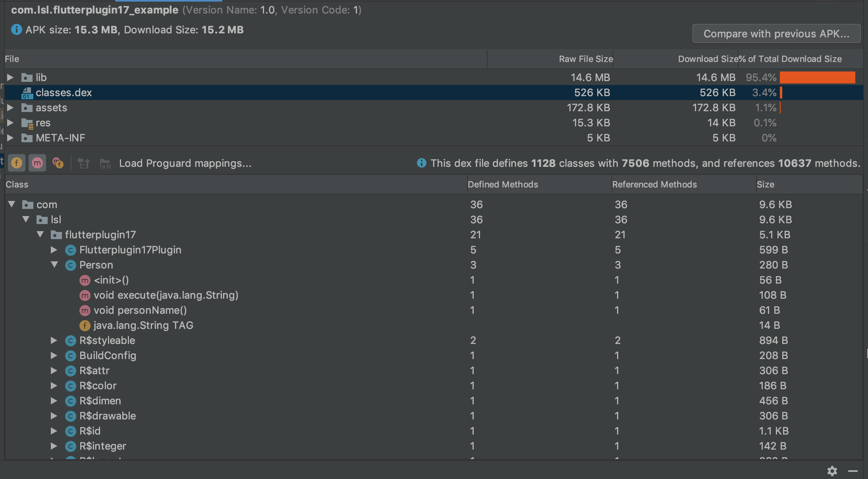
Task: Click the APK size info icon
Action: coord(17,30)
